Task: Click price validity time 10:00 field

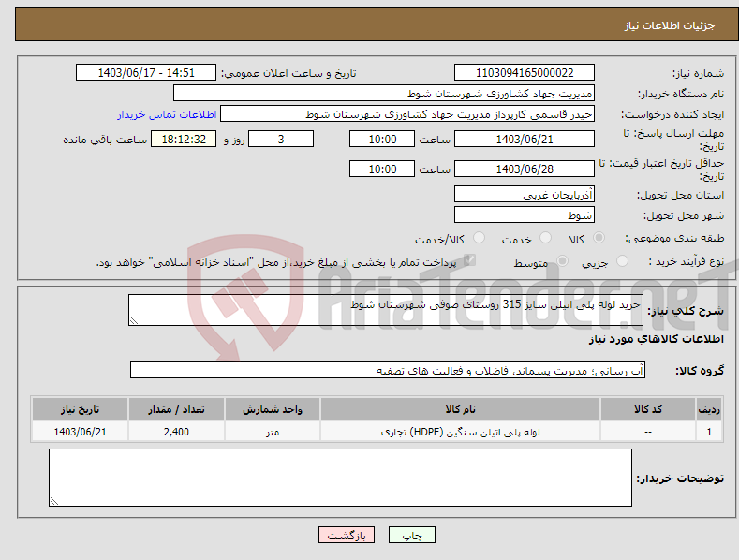Action: click(x=382, y=169)
